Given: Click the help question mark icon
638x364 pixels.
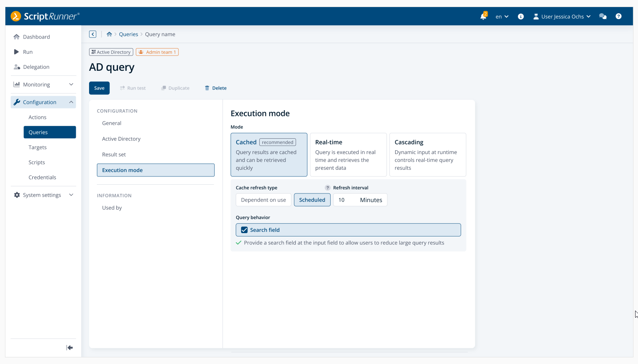Looking at the screenshot, I should (619, 17).
